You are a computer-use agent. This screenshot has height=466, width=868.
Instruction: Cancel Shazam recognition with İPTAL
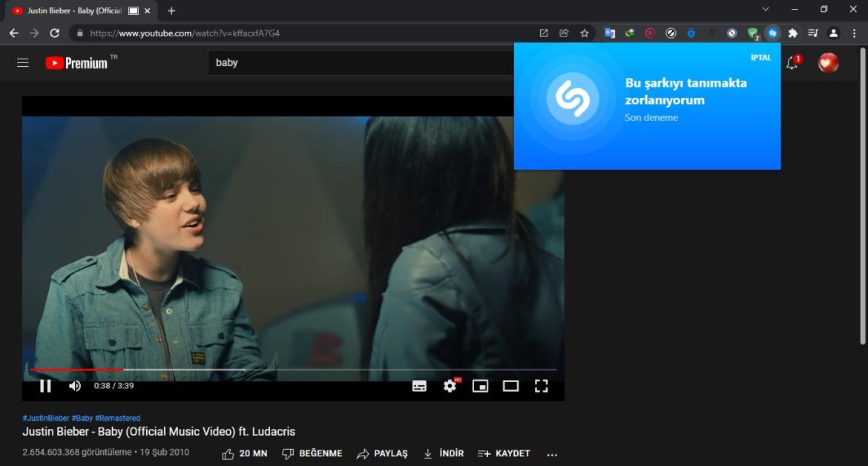click(760, 58)
